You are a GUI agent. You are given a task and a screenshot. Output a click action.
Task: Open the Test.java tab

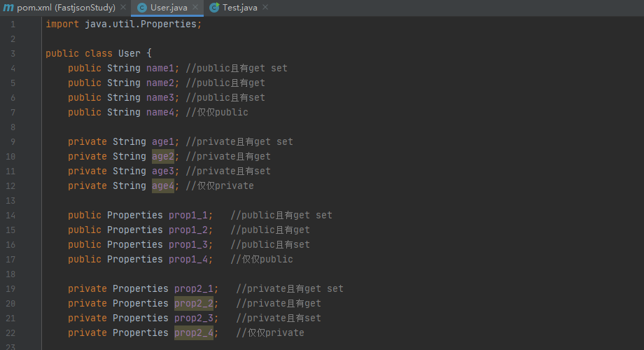[239, 8]
